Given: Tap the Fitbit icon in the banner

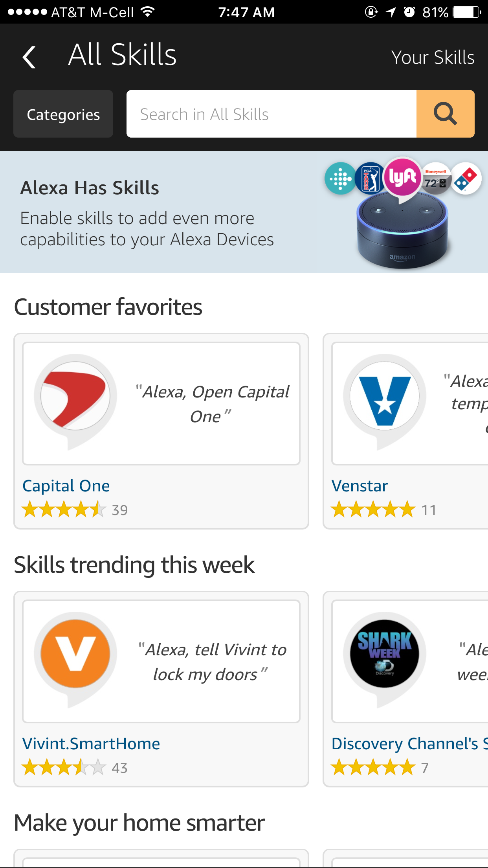Looking at the screenshot, I should point(340,178).
